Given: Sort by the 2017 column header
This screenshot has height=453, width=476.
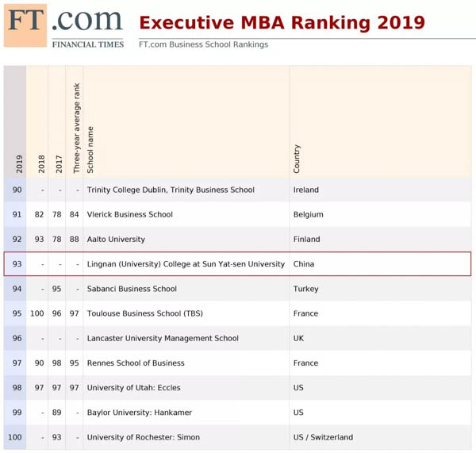Looking at the screenshot, I should click(x=59, y=163).
